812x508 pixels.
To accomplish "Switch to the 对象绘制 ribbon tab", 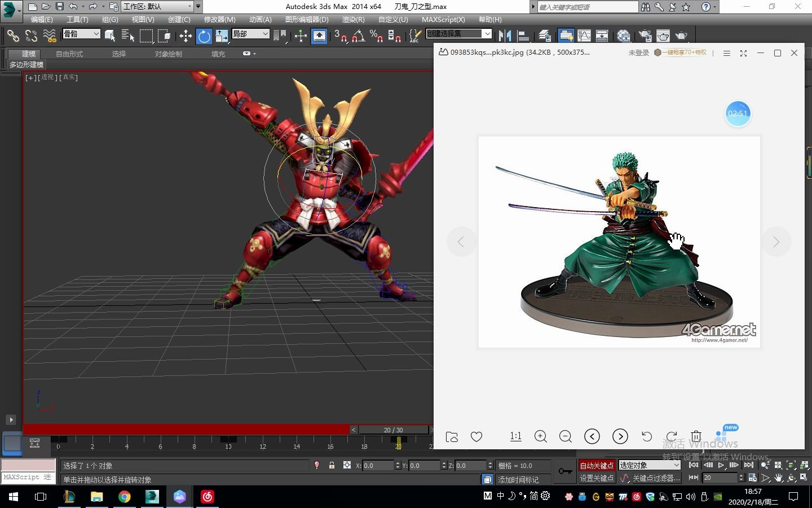I will (169, 54).
